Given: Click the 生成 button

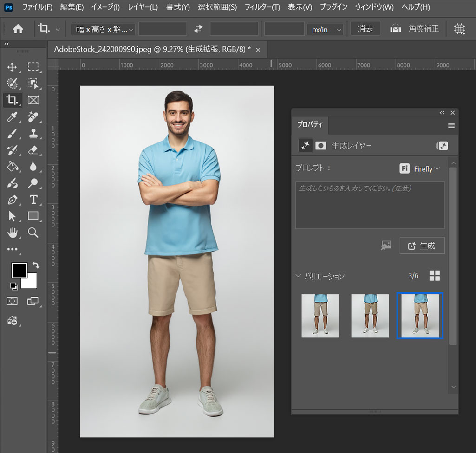Looking at the screenshot, I should coord(422,246).
